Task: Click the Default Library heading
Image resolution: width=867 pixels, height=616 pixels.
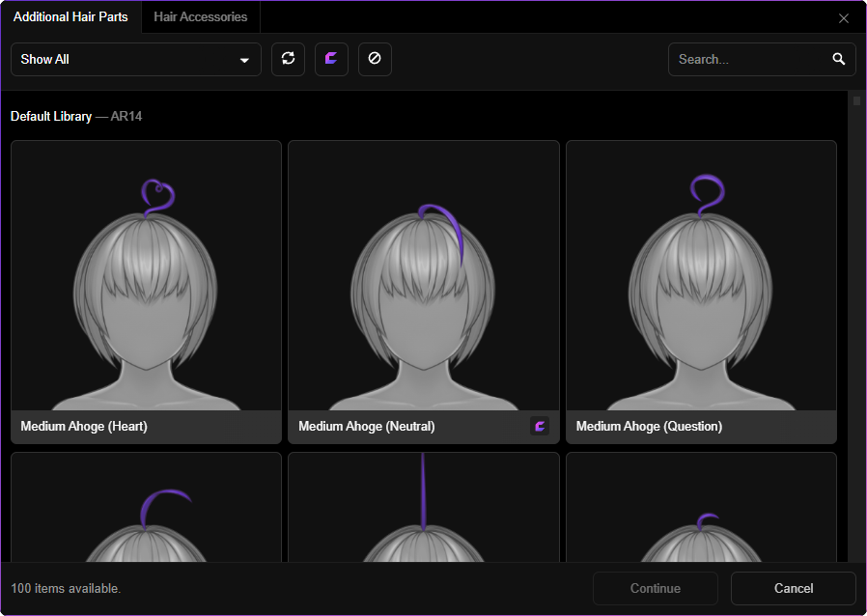Action: coord(51,117)
